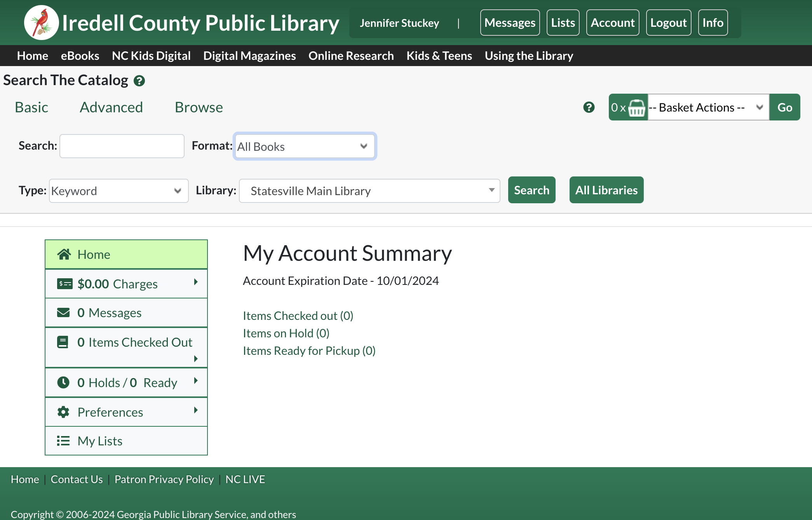Open Kids & Teens menu item

click(439, 56)
